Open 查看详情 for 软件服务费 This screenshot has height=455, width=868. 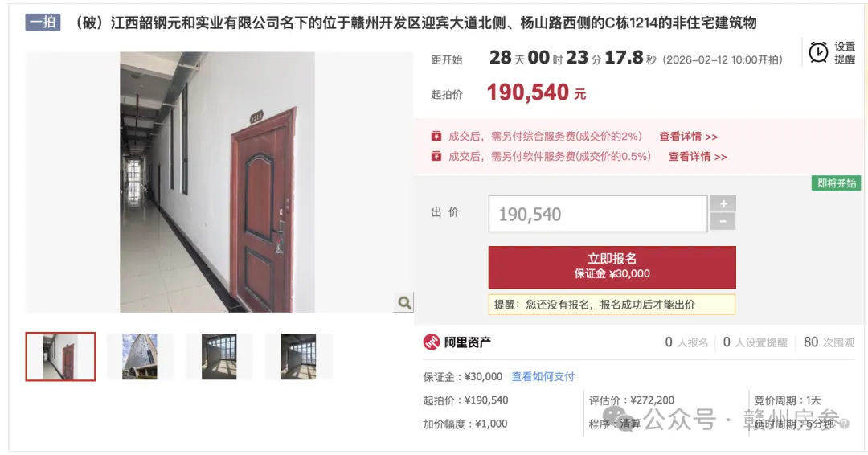coord(698,156)
